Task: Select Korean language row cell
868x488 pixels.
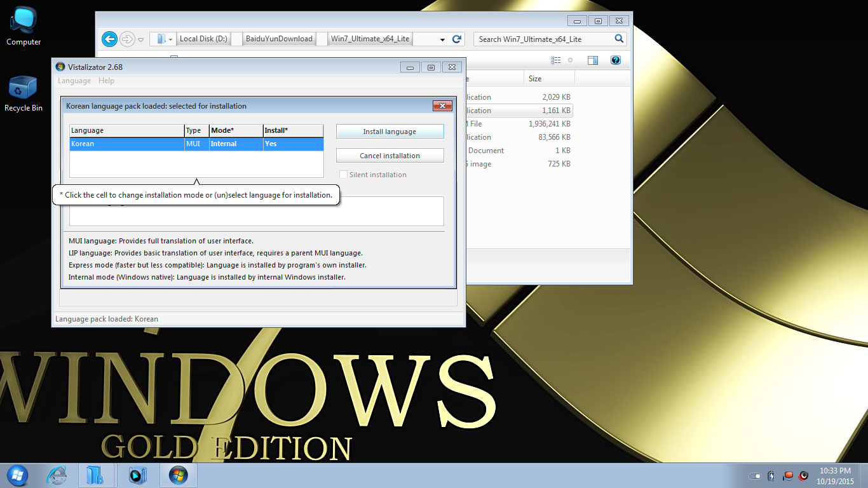Action: [x=126, y=144]
